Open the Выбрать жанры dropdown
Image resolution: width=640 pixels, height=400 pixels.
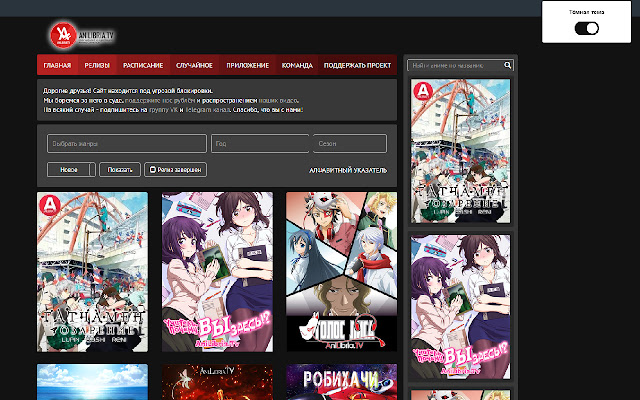coord(127,144)
